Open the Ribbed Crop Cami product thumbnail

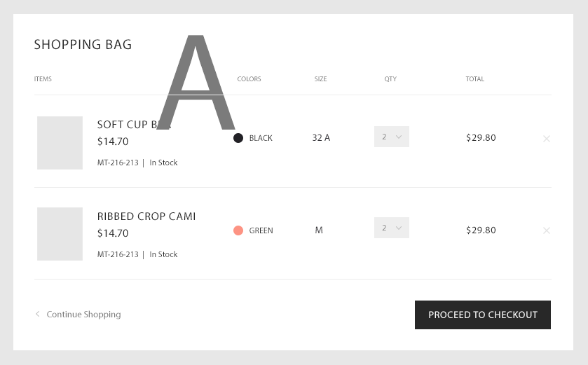coord(60,234)
